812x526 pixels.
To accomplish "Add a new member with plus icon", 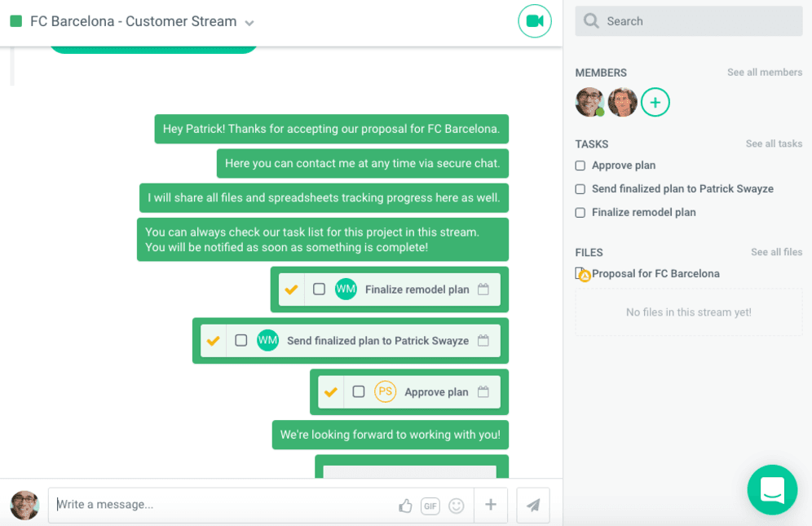I will (x=655, y=102).
